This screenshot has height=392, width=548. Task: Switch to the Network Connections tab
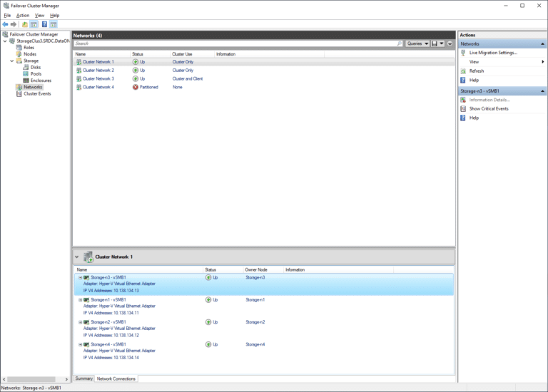pyautogui.click(x=116, y=378)
